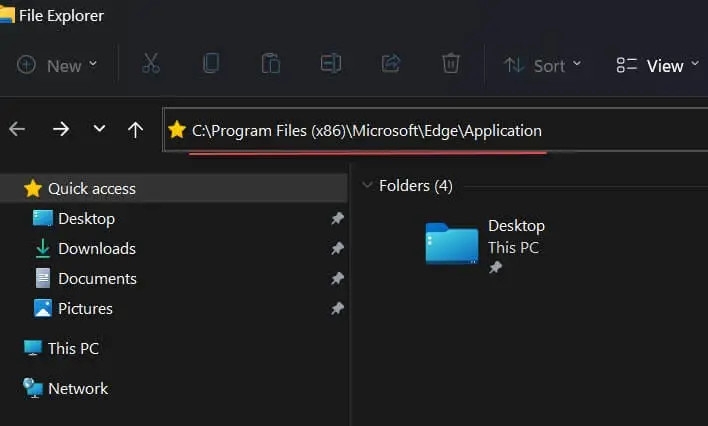Open the View options dropdown
This screenshot has height=426, width=708.
[x=657, y=66]
